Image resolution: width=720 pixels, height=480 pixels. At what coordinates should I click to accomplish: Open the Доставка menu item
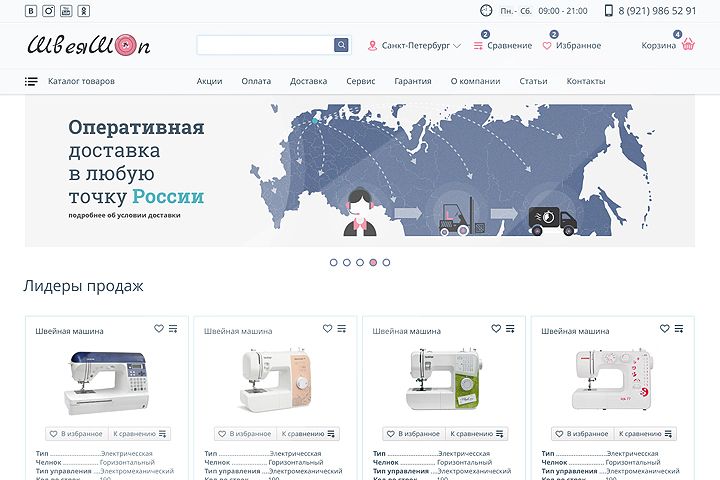[x=309, y=81]
